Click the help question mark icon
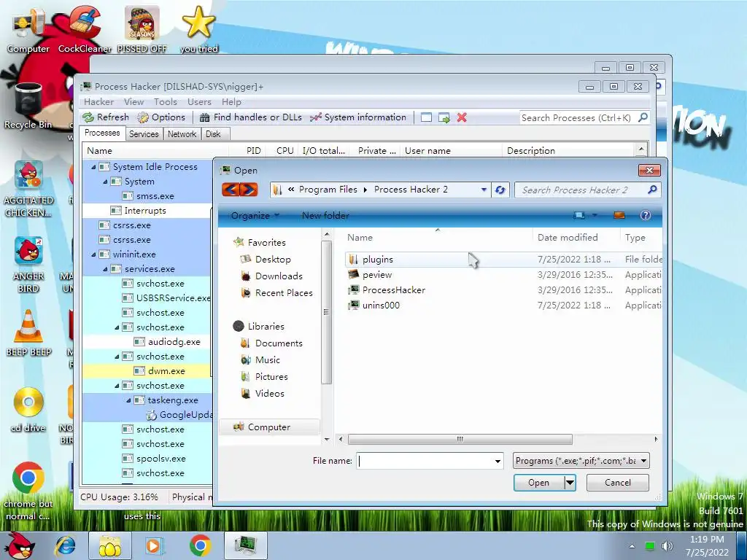Screen dimensions: 747x560 (646, 215)
